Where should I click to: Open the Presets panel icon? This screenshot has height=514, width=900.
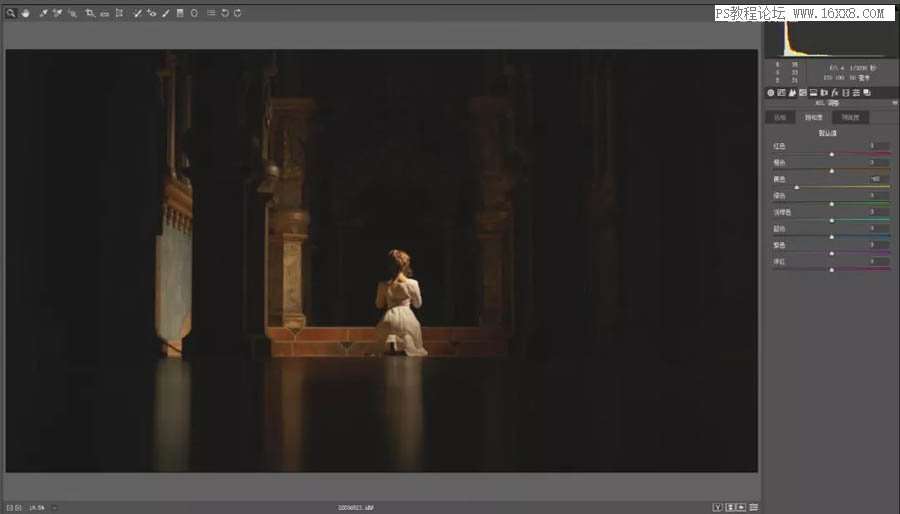[x=856, y=92]
